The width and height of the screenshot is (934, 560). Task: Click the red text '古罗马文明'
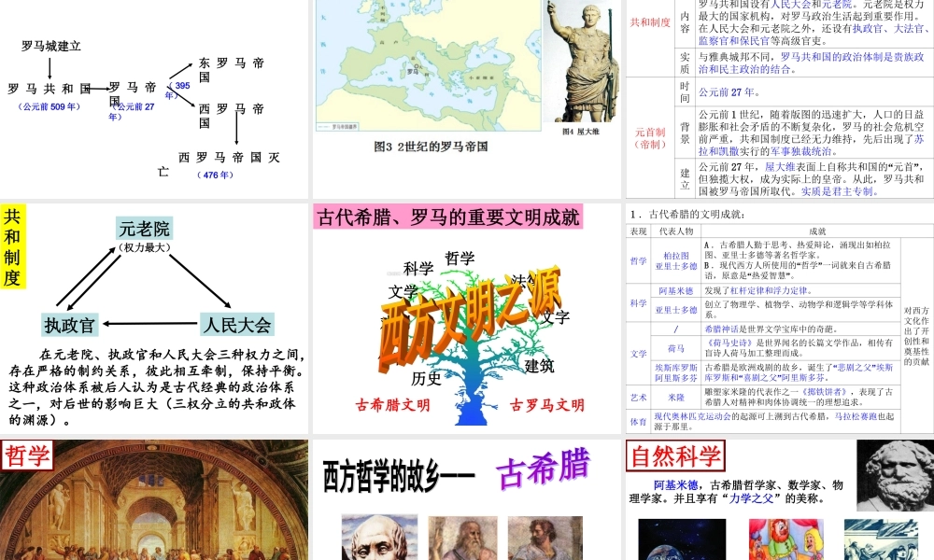click(547, 405)
